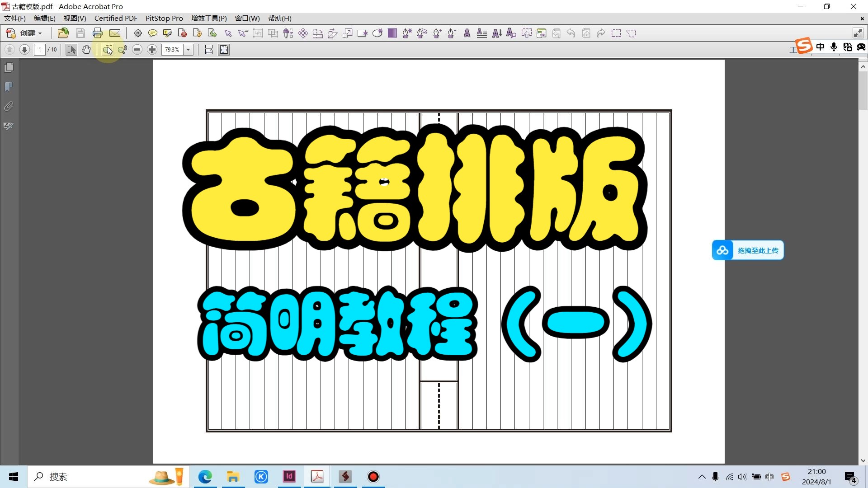868x488 pixels.
Task: Zoom in with the plus button
Action: (x=152, y=49)
